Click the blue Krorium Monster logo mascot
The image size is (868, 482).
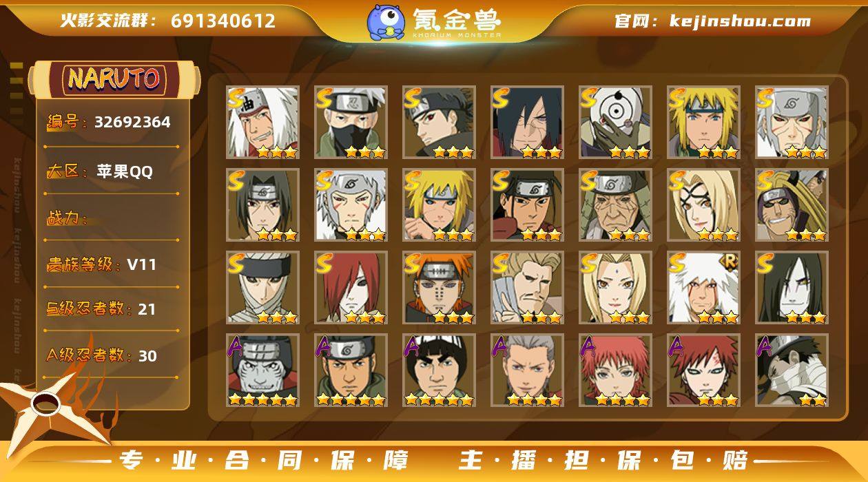[x=385, y=21]
